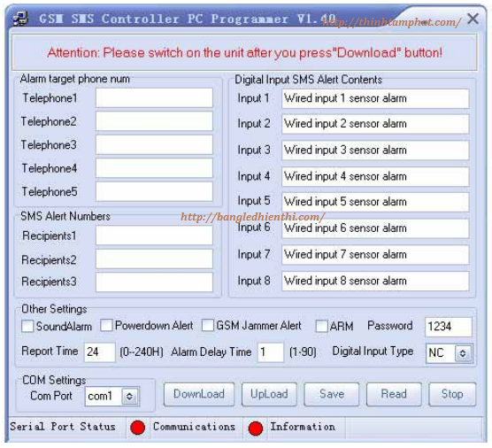Select the Recipients2 input field
Image resolution: width=492 pixels, height=448 pixels.
[x=154, y=259]
